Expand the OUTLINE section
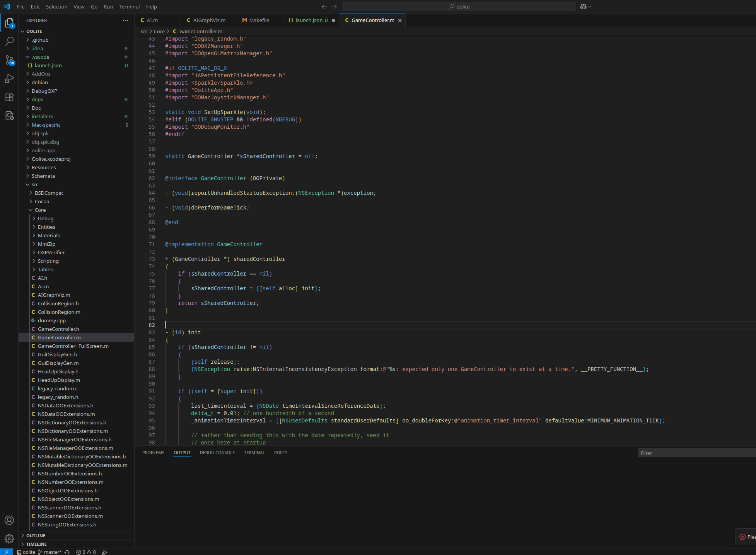This screenshot has height=555, width=756. click(x=36, y=536)
